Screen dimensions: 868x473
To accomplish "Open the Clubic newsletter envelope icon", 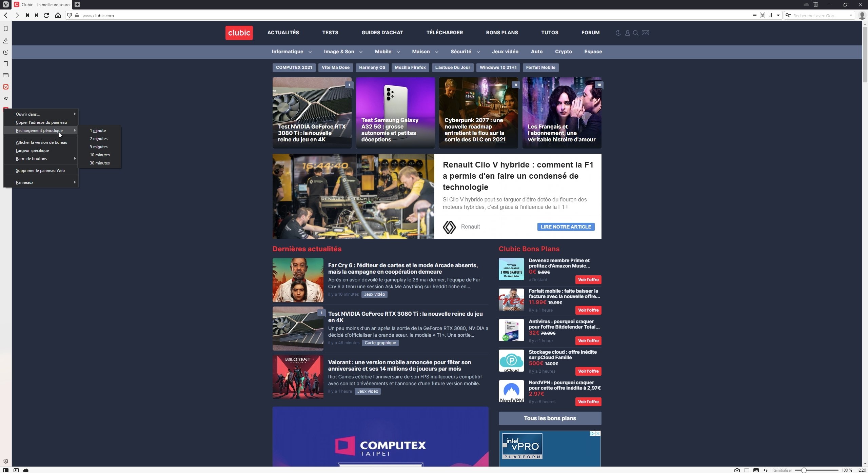I will (x=646, y=33).
